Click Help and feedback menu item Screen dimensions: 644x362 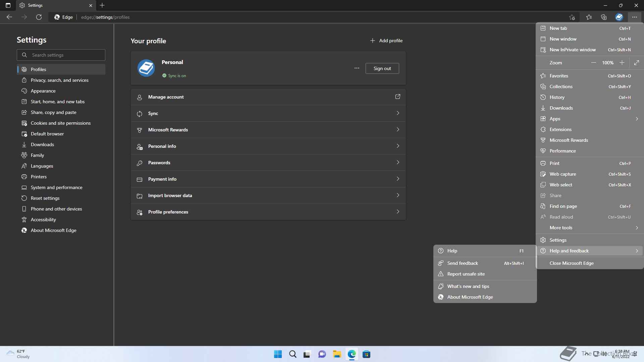point(590,251)
